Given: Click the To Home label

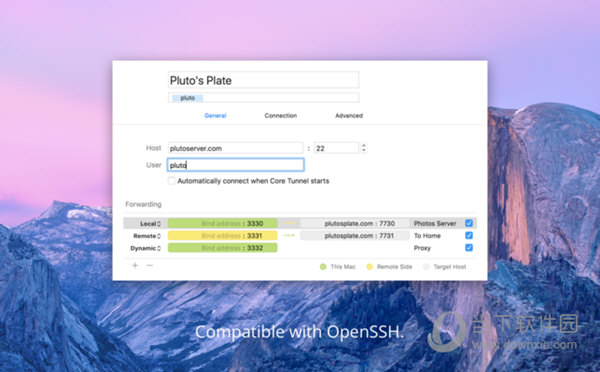Looking at the screenshot, I should (427, 236).
